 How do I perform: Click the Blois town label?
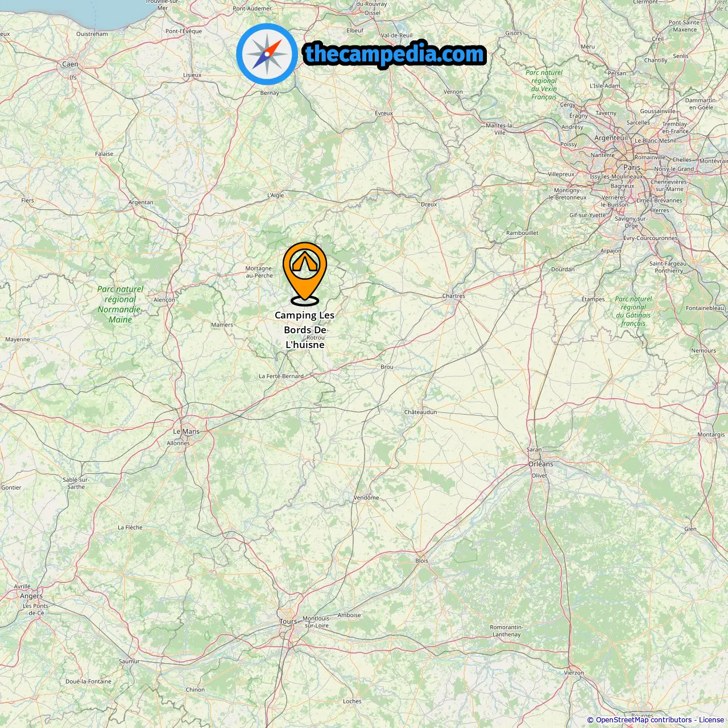click(x=421, y=561)
